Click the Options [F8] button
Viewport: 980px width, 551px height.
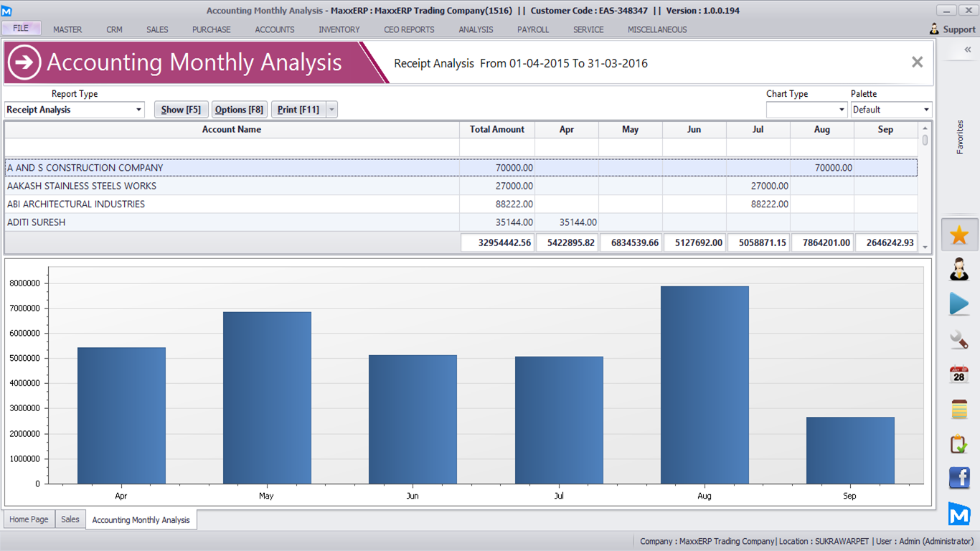point(240,110)
